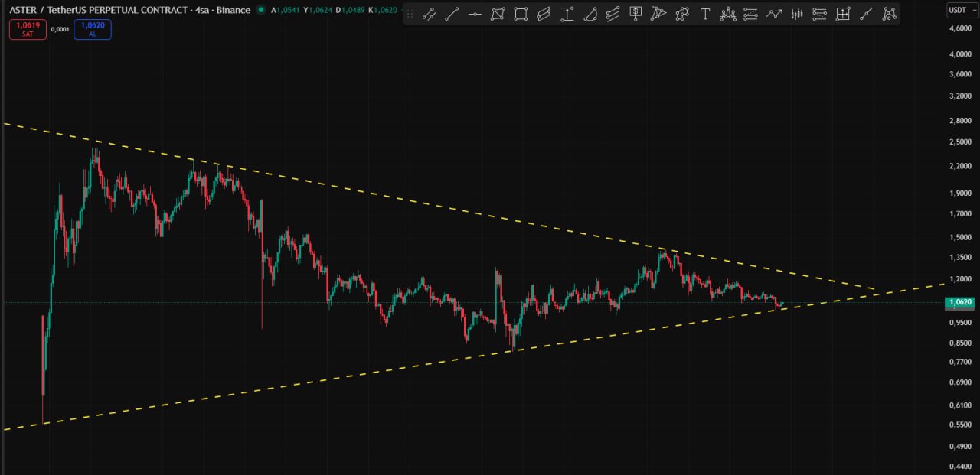This screenshot has width=980, height=475.
Task: Click the blue AL buy button
Action: (93, 29)
